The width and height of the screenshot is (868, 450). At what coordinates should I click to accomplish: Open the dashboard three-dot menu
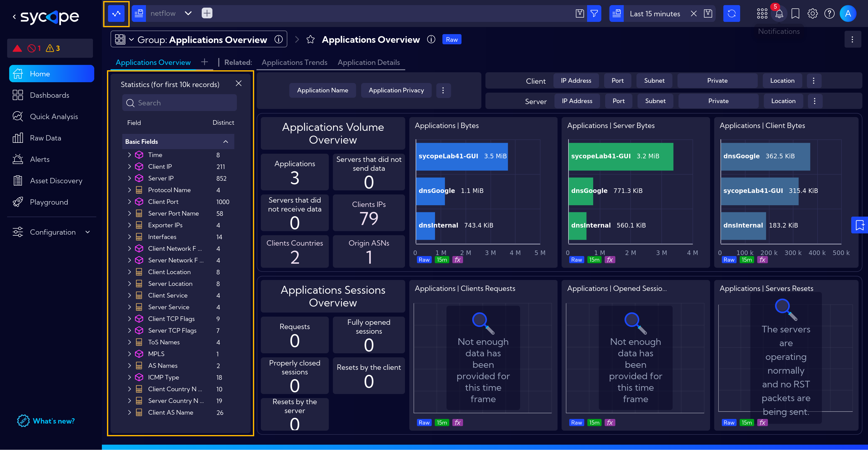[852, 39]
